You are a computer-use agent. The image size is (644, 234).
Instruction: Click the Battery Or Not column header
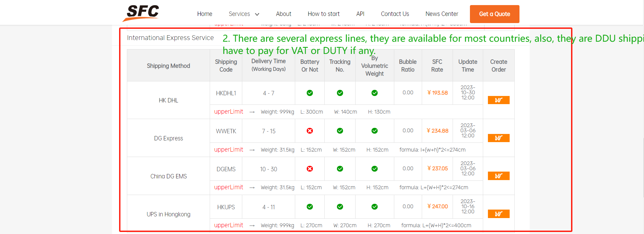pos(310,65)
